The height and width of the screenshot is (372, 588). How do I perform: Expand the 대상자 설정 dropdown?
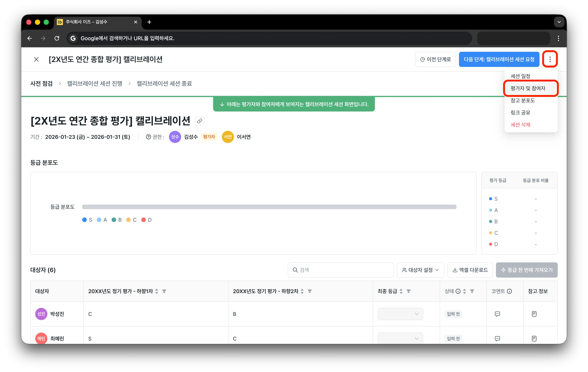click(420, 270)
